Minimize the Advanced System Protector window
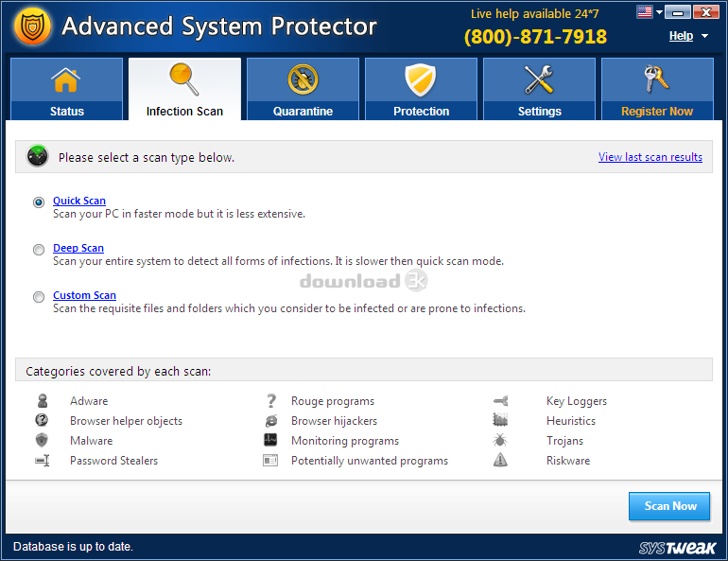The height and width of the screenshot is (561, 728). tap(678, 12)
